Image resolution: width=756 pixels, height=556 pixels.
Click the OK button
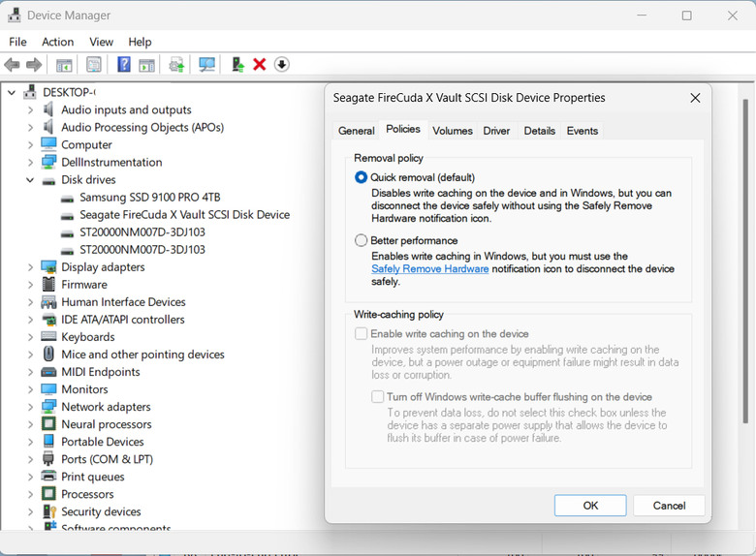[x=590, y=506]
